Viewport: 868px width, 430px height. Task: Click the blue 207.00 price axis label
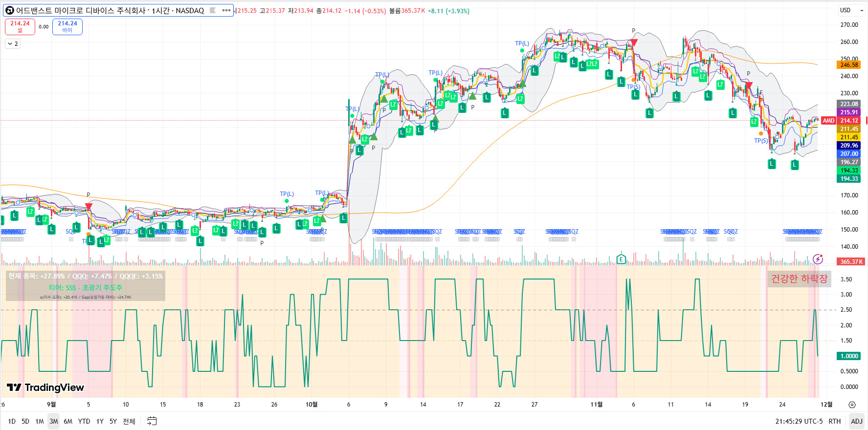[849, 154]
